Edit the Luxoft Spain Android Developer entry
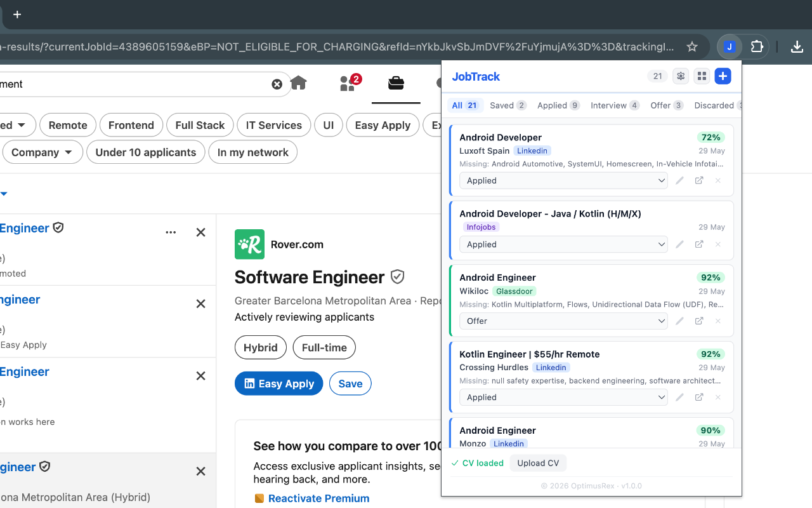The height and width of the screenshot is (508, 812). pyautogui.click(x=679, y=180)
